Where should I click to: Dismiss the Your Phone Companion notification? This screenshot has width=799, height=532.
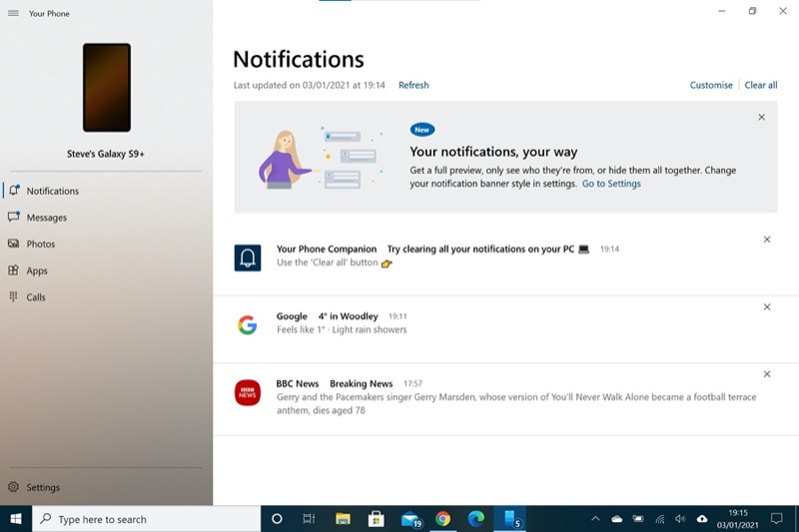tap(766, 240)
